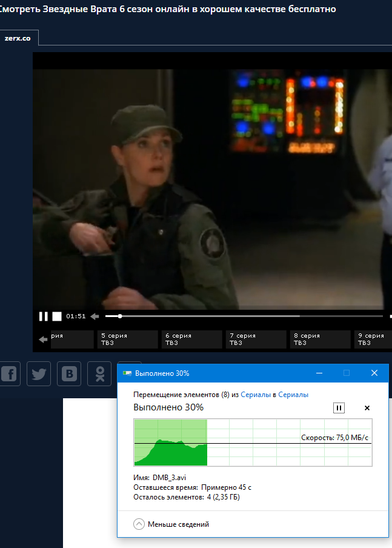Pause the file transfer operation
392x548 pixels.
(339, 408)
